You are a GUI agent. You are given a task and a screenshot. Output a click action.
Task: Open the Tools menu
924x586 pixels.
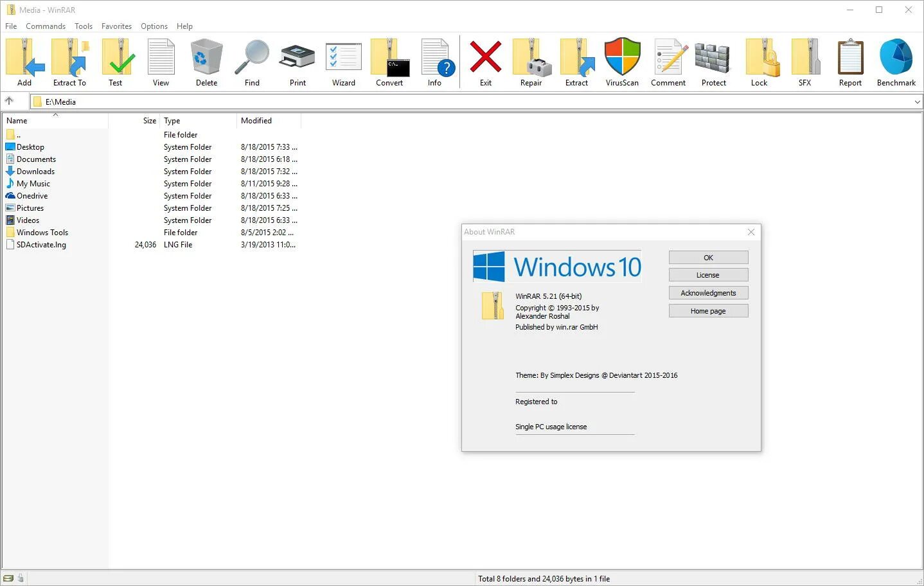click(84, 26)
